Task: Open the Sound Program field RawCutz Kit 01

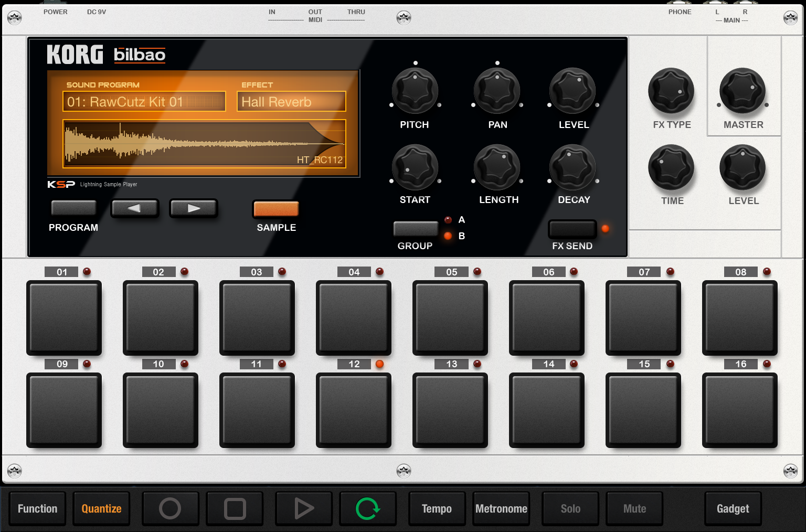Action: tap(144, 101)
